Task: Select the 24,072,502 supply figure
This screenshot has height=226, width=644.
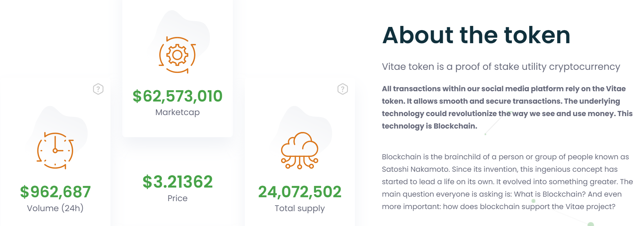Action: point(300,192)
